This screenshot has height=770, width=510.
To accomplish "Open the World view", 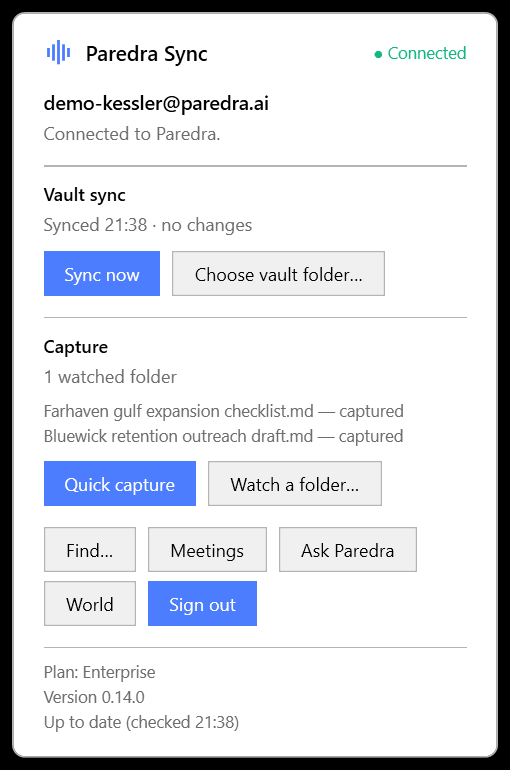I will (90, 604).
